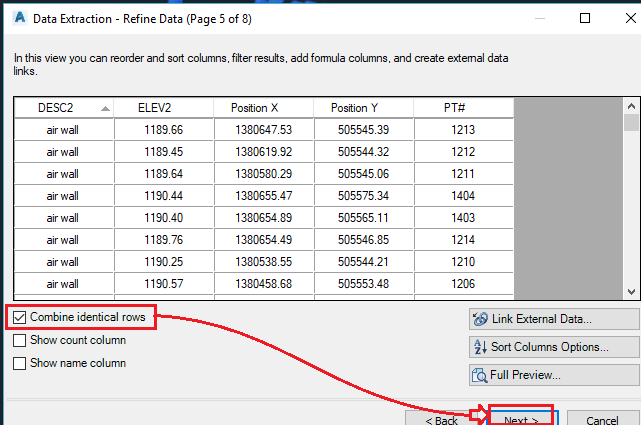Select cell with elevation 1189.66

point(164,130)
